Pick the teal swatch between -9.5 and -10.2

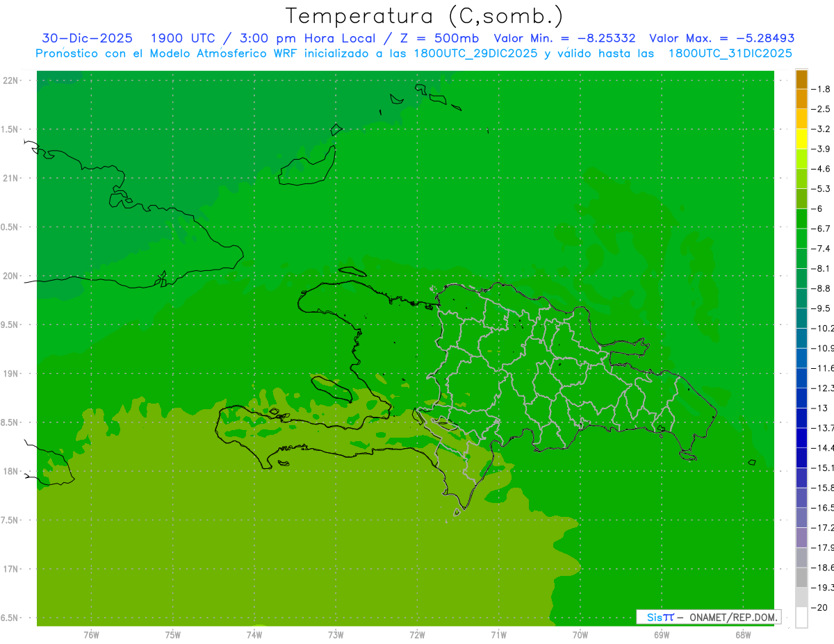801,318
